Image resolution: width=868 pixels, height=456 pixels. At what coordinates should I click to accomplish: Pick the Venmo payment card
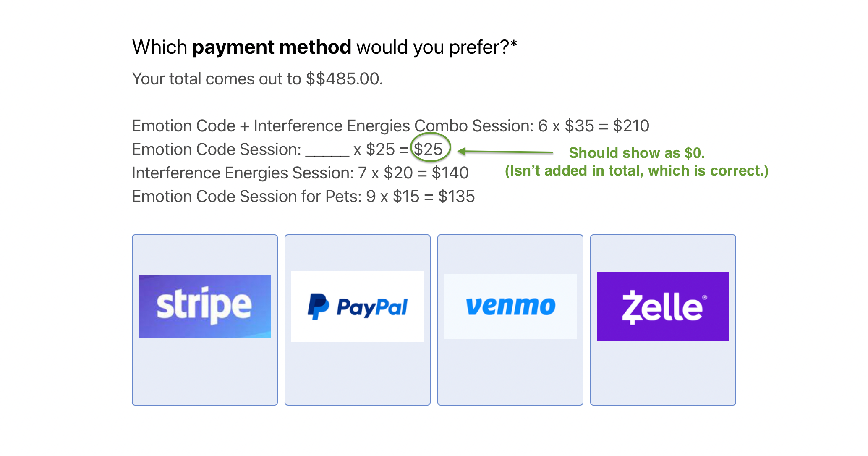click(x=510, y=320)
